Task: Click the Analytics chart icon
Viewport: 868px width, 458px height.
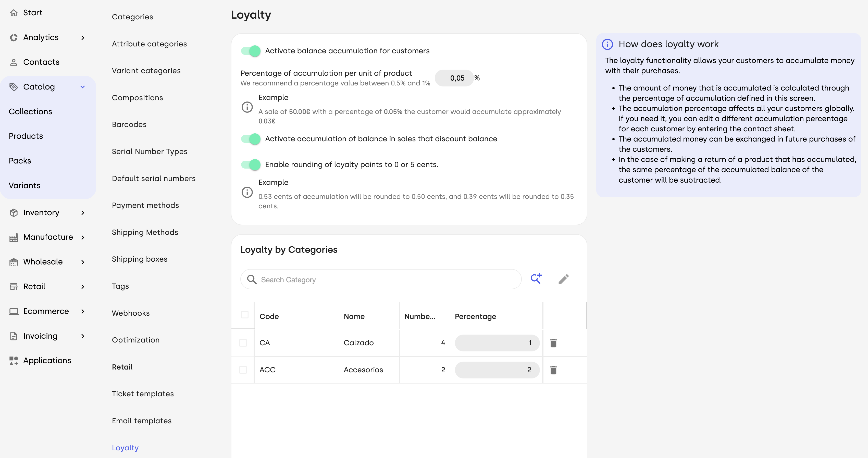Action: pyautogui.click(x=14, y=37)
